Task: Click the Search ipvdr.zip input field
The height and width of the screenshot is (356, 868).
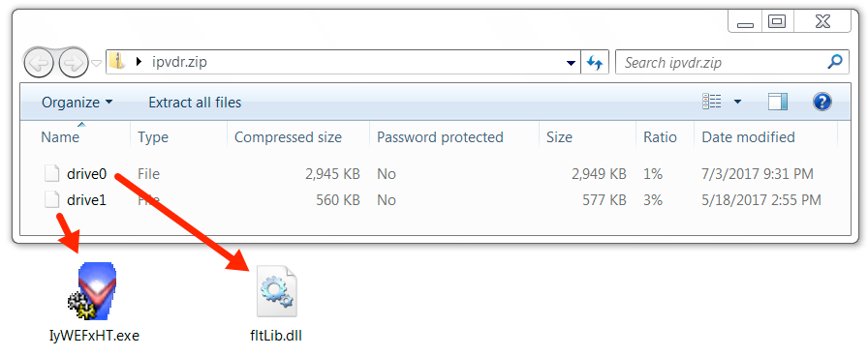Action: click(x=722, y=63)
